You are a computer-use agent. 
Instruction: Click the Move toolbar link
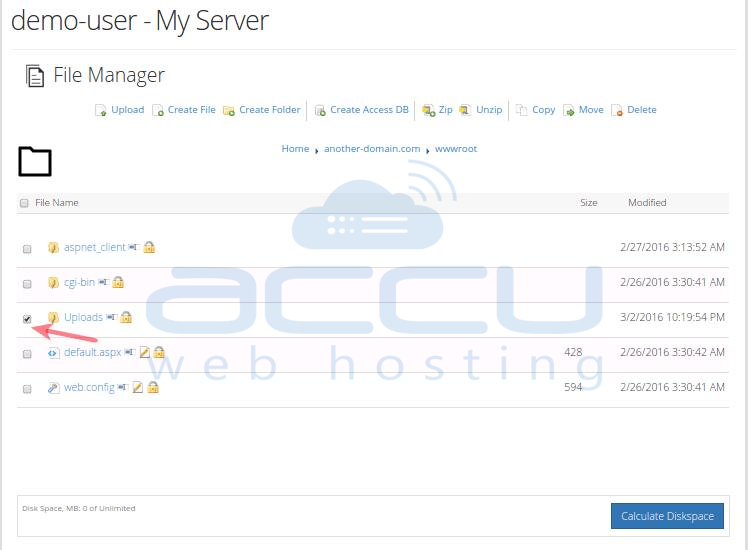tap(591, 110)
